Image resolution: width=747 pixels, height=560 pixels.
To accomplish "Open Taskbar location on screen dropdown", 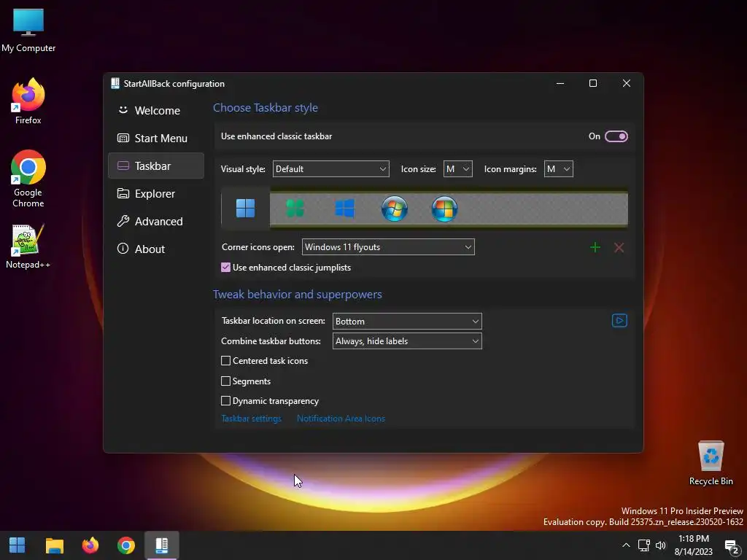I will (407, 321).
